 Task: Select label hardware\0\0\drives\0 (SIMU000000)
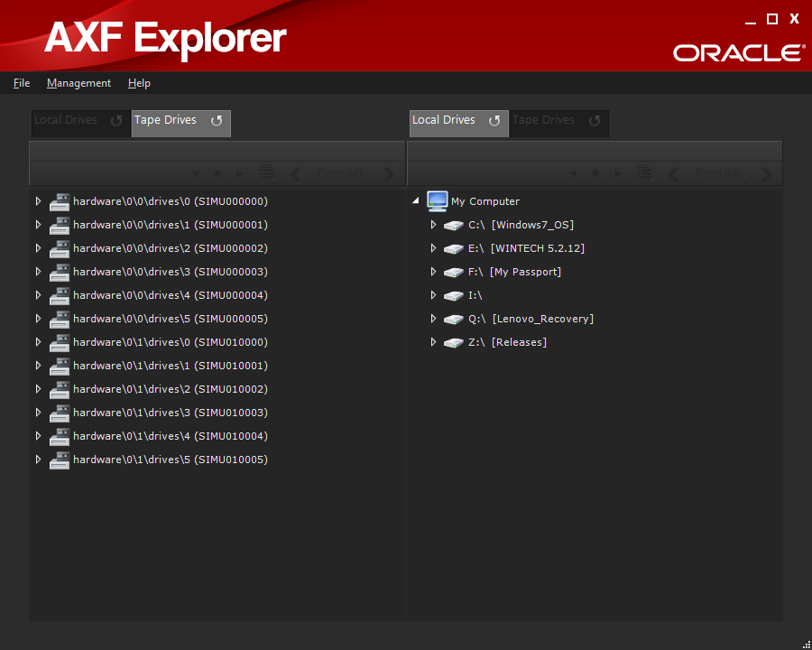point(171,201)
